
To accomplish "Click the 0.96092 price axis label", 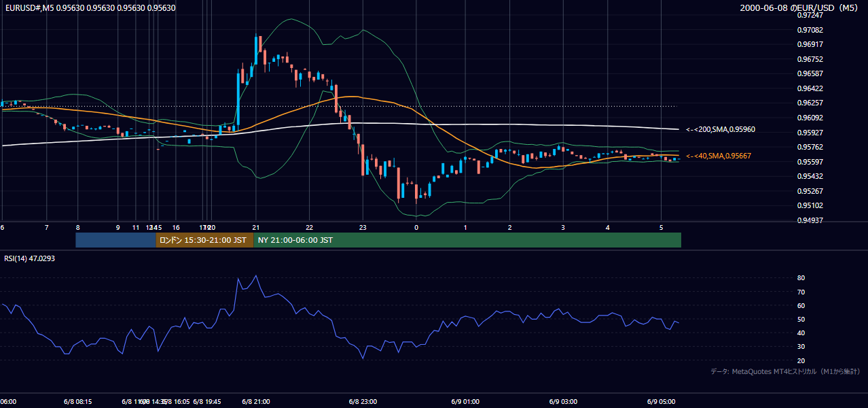I will (810, 118).
